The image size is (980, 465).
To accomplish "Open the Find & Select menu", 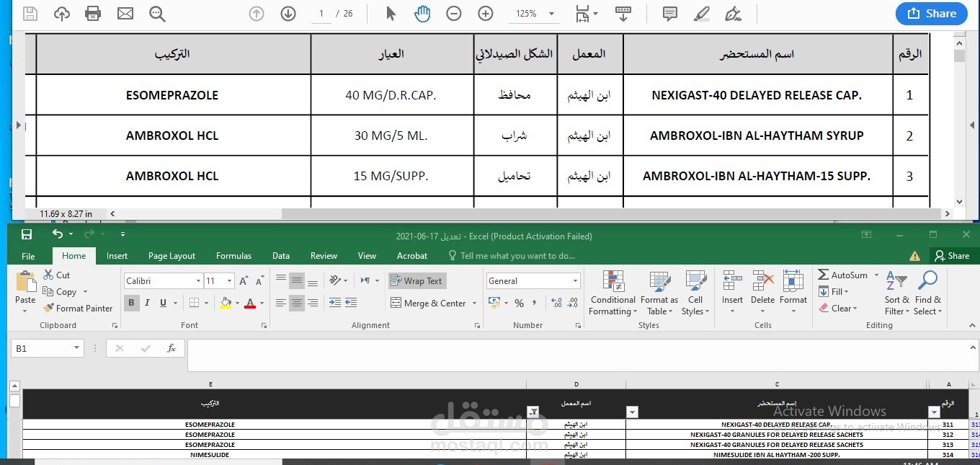I will pos(928,293).
